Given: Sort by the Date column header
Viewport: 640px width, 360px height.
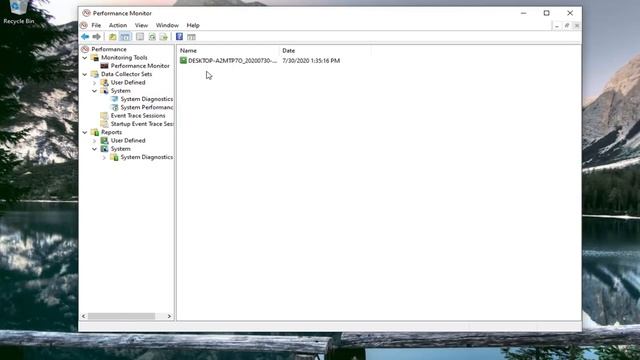Looking at the screenshot, I should 325,51.
